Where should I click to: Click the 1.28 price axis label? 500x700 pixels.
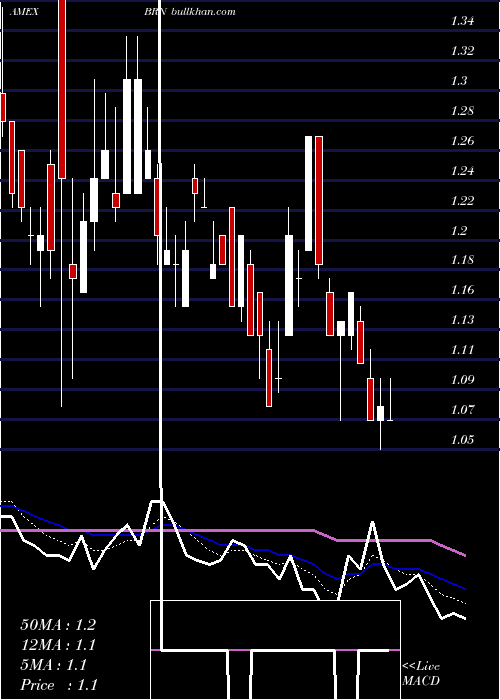462,110
